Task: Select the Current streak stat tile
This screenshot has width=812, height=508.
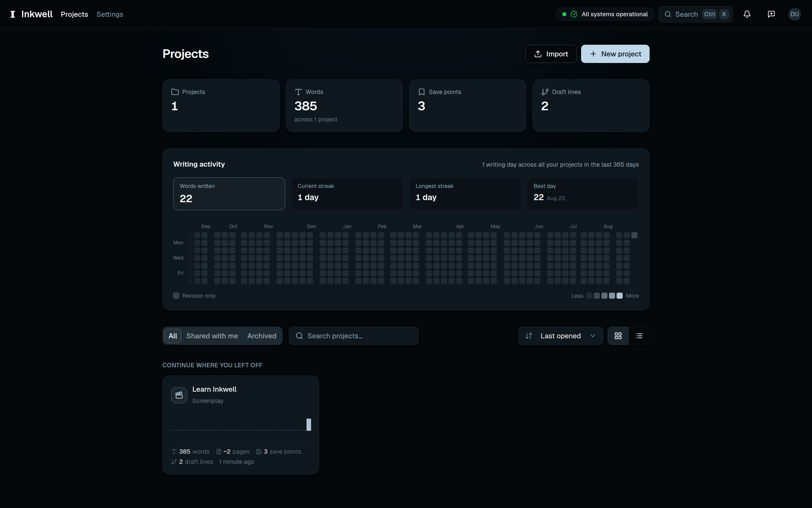Action: (x=347, y=194)
